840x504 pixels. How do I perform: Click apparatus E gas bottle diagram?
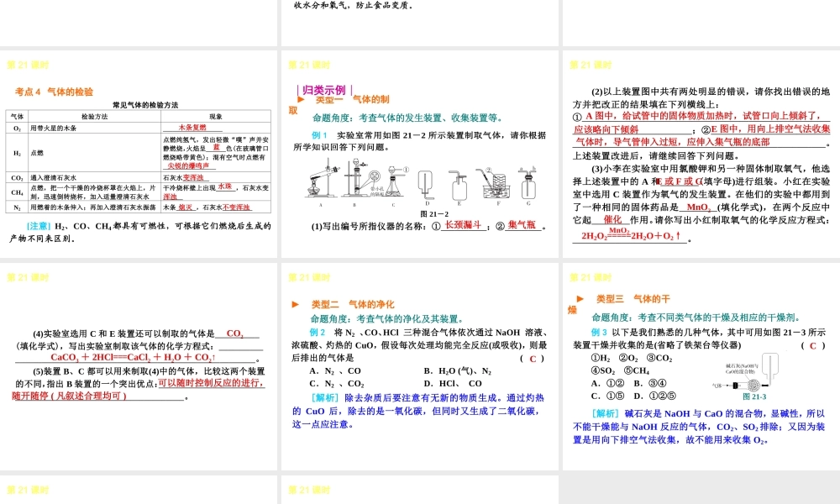(x=459, y=186)
